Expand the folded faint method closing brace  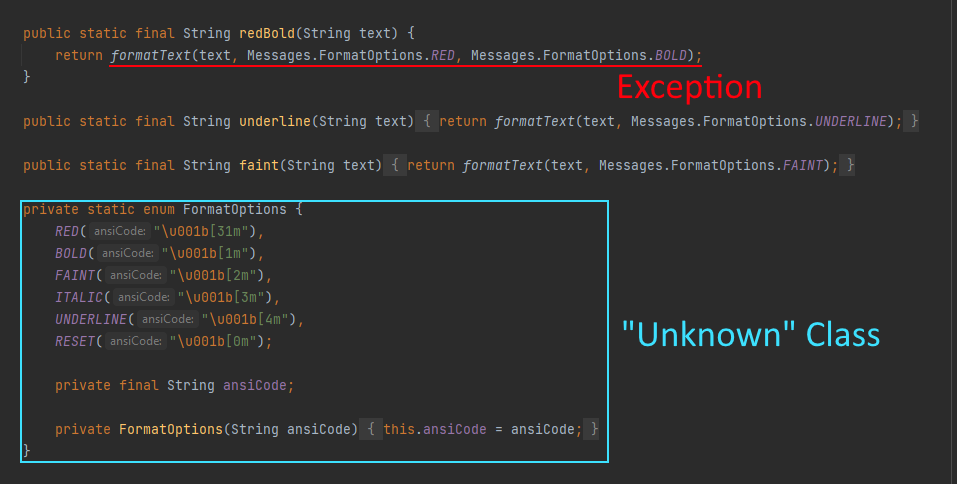click(847, 165)
